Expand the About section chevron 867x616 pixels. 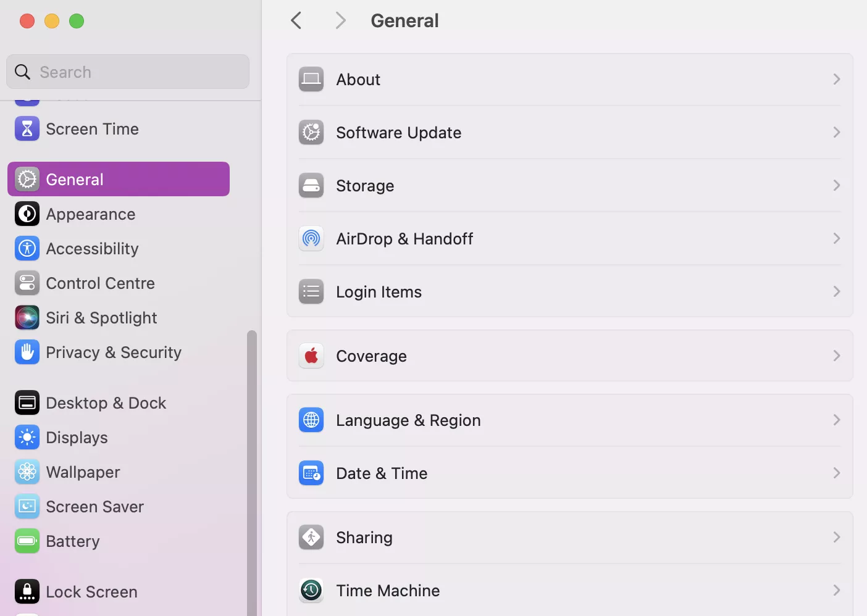click(x=837, y=79)
